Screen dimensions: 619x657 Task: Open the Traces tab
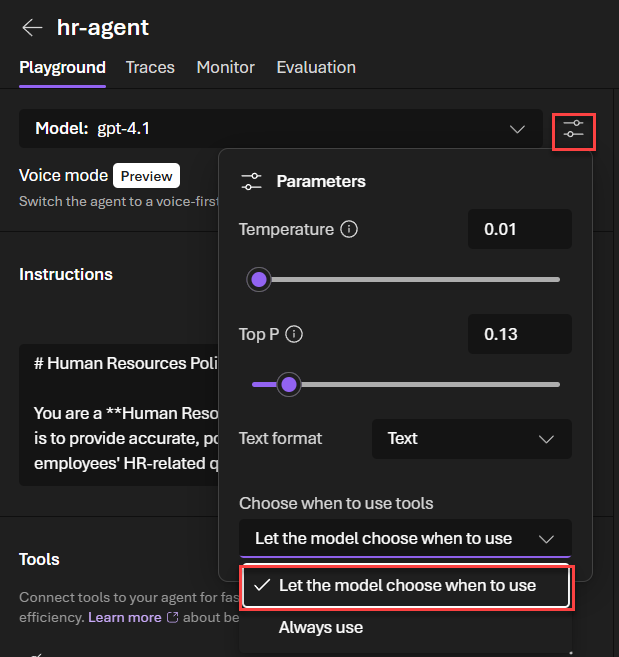pos(150,68)
